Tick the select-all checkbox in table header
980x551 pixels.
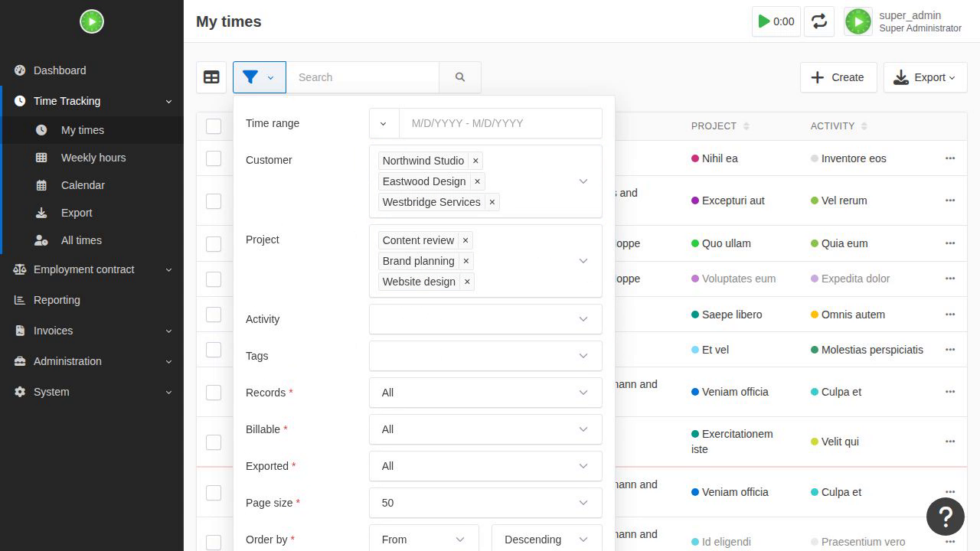[214, 126]
